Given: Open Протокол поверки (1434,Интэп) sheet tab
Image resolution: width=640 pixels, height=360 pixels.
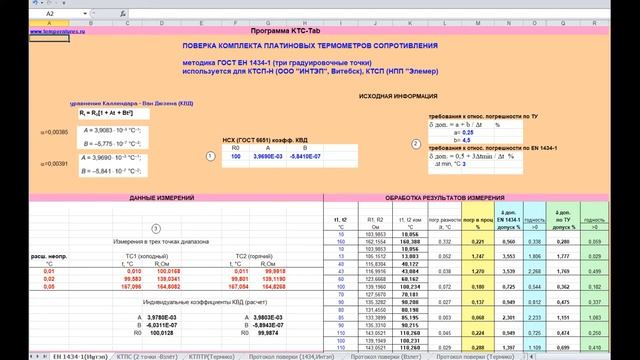Looking at the screenshot, I should coord(291,356).
